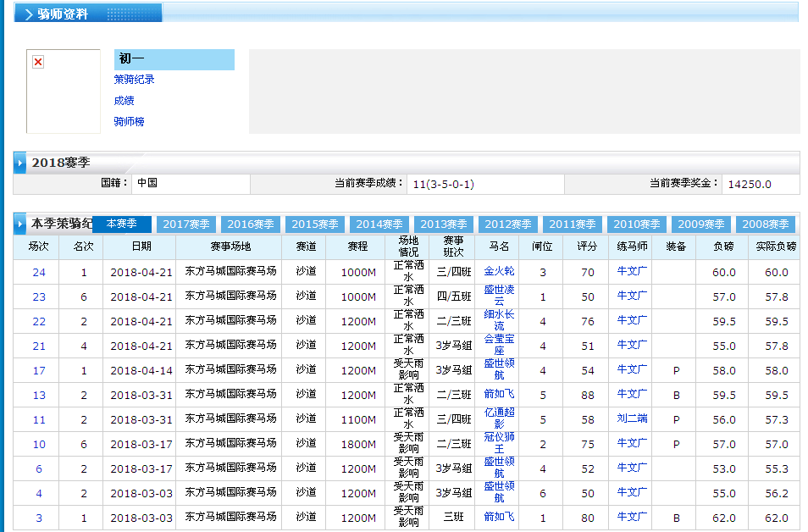Viewport: 808px width, 532px height.
Task: Collapse the 2018赛季 section arrow
Action: click(20, 163)
